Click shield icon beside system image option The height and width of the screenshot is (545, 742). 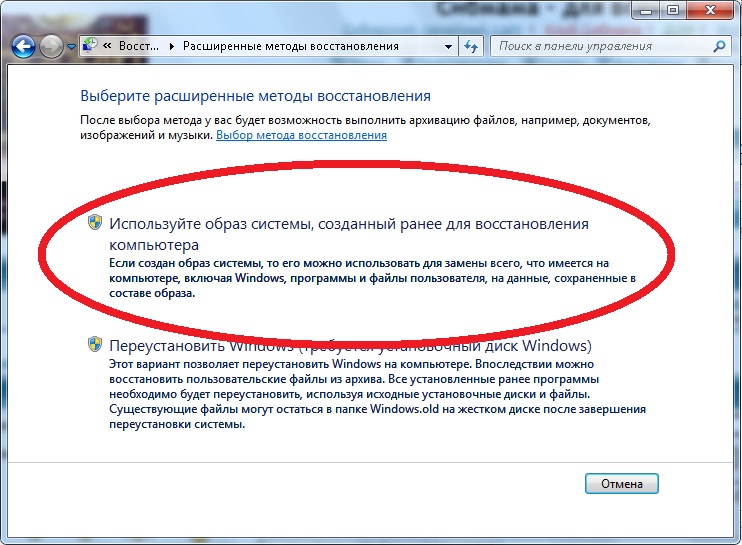pos(94,224)
